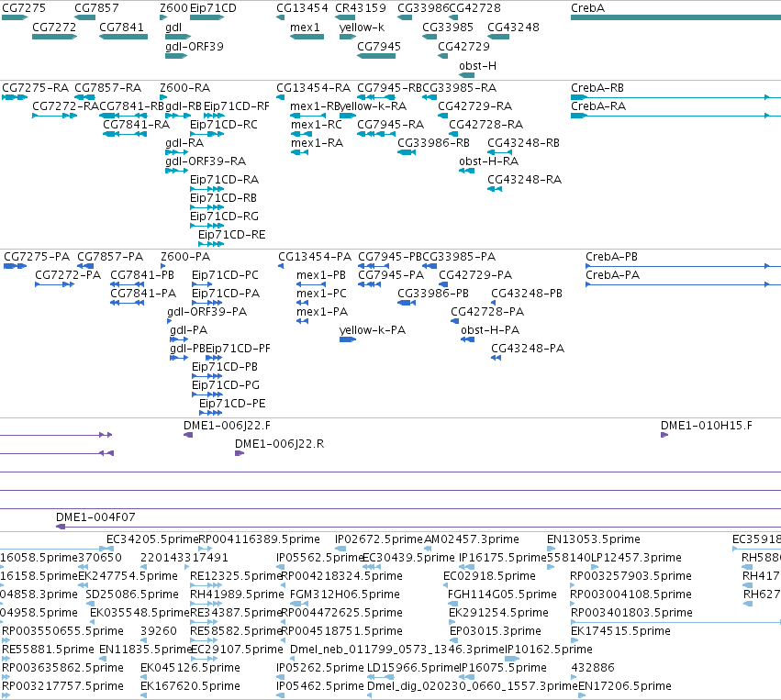Click the EK045126.5prime EST label
Image resolution: width=781 pixels, height=700 pixels.
(x=190, y=668)
